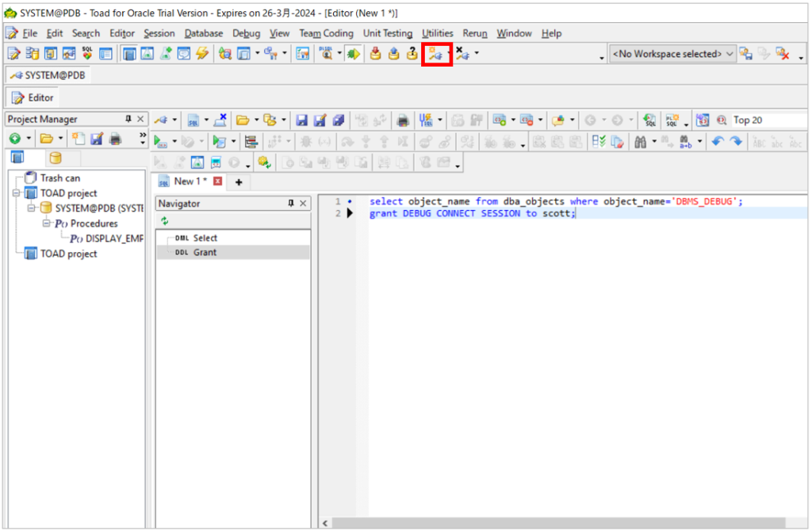
Task: Click the green bug arrow PL/SQL icon
Action: [x=354, y=54]
